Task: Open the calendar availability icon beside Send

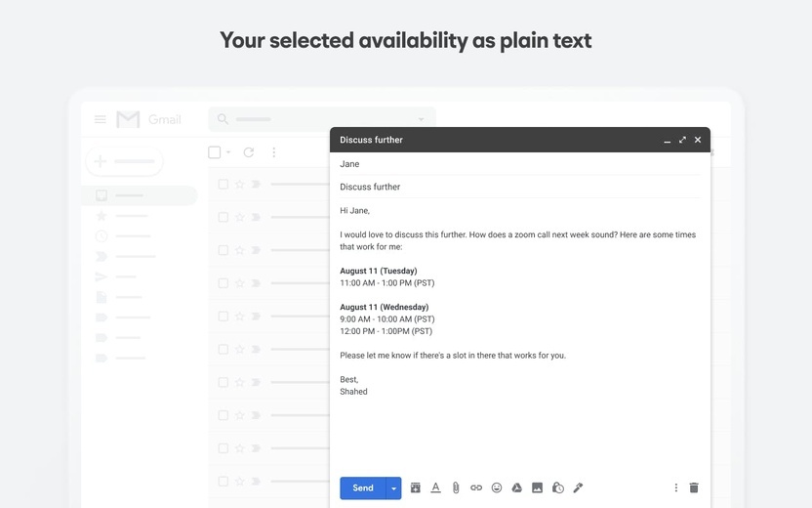Action: [416, 487]
